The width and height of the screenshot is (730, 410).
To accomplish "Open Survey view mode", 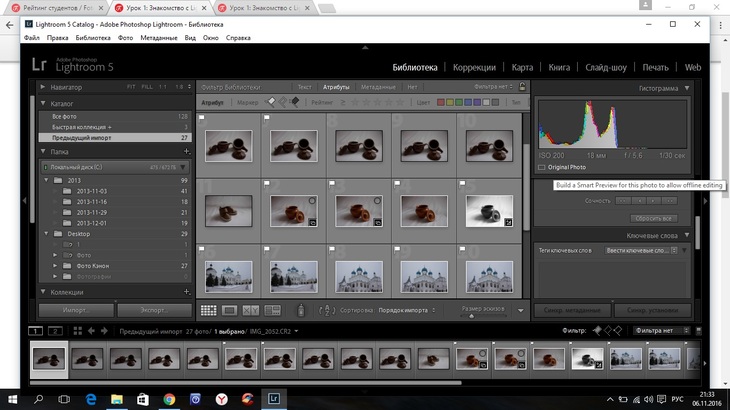I will (271, 311).
